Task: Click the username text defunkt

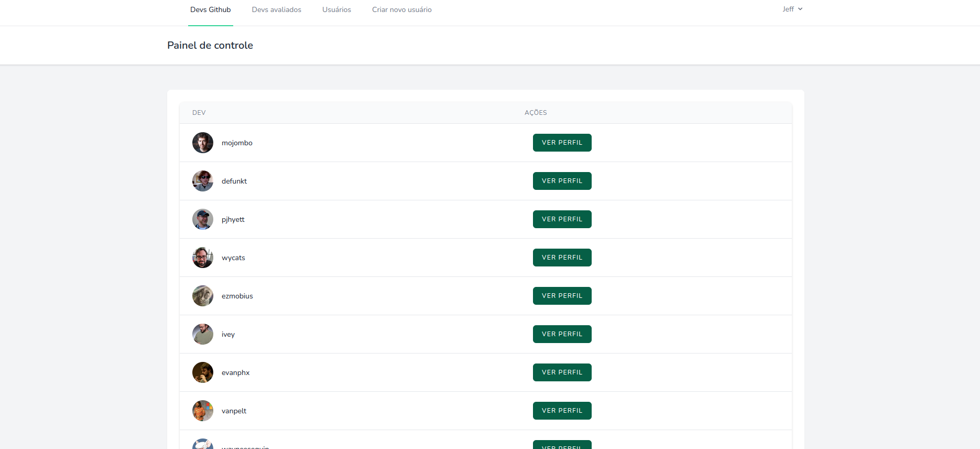Action: [234, 181]
